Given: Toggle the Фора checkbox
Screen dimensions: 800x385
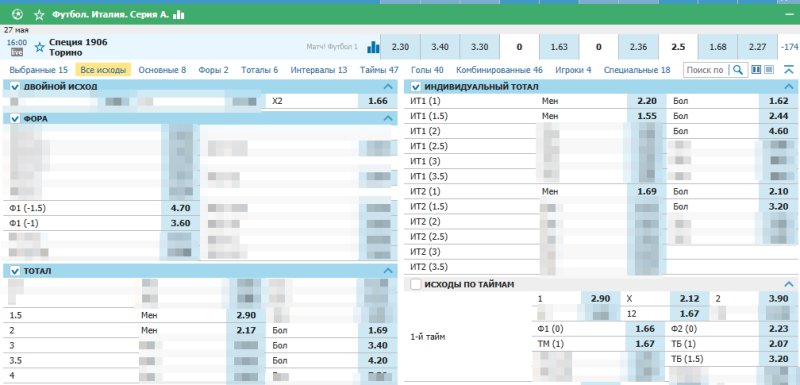Looking at the screenshot, I should tap(15, 118).
